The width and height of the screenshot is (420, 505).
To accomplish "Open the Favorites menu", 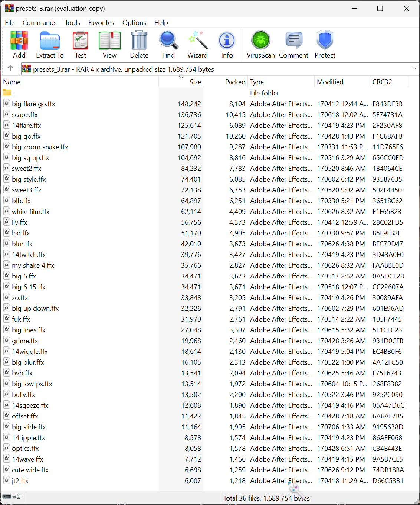I will (101, 23).
